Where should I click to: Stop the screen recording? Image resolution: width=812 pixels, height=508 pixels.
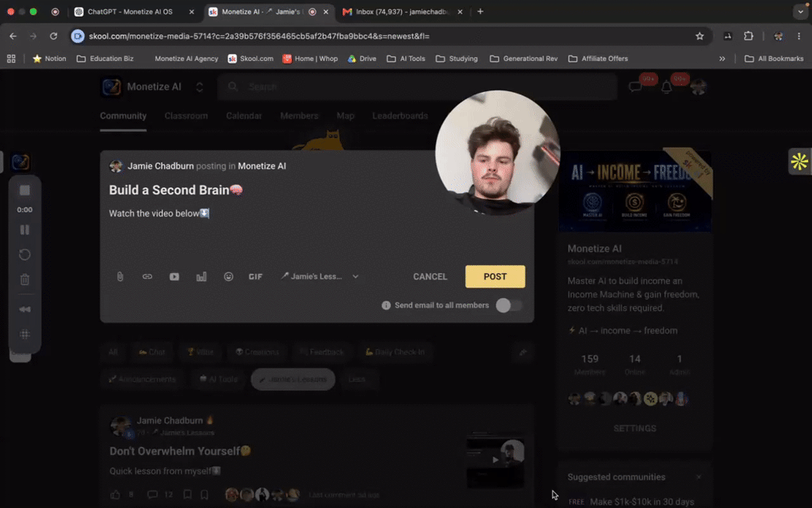[25, 190]
